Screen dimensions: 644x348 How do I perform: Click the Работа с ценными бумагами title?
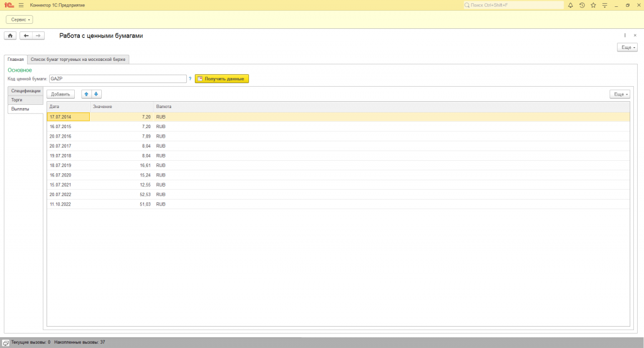(x=101, y=36)
